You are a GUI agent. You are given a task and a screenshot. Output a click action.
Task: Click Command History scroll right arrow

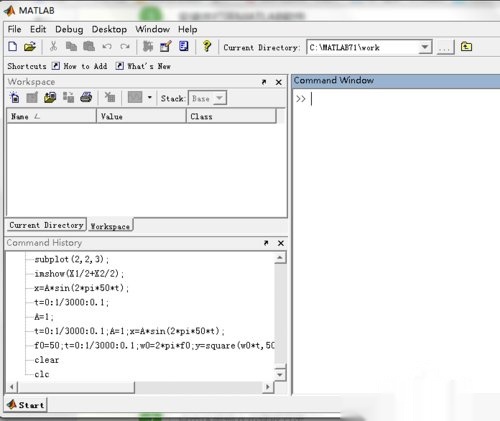pyautogui.click(x=267, y=387)
